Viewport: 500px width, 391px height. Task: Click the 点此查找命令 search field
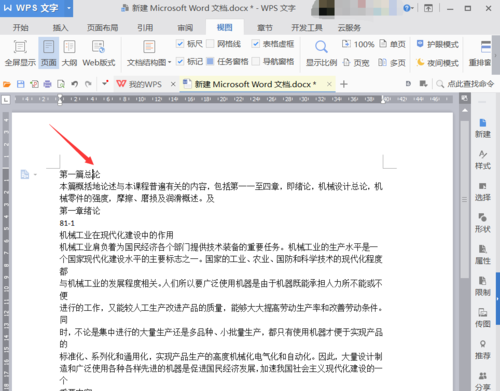[x=465, y=84]
